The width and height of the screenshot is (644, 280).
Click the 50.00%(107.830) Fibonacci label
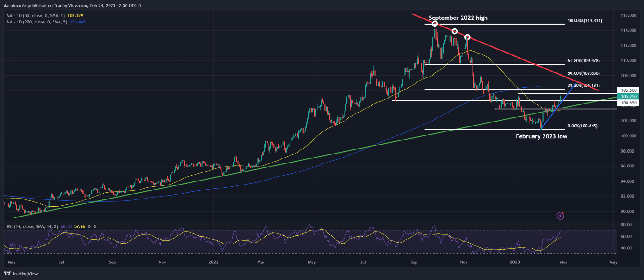coord(583,73)
